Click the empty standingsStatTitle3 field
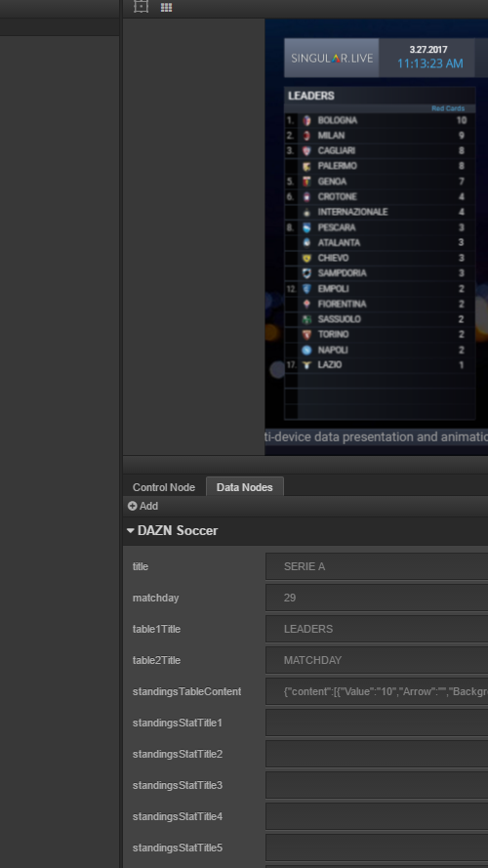 (377, 785)
